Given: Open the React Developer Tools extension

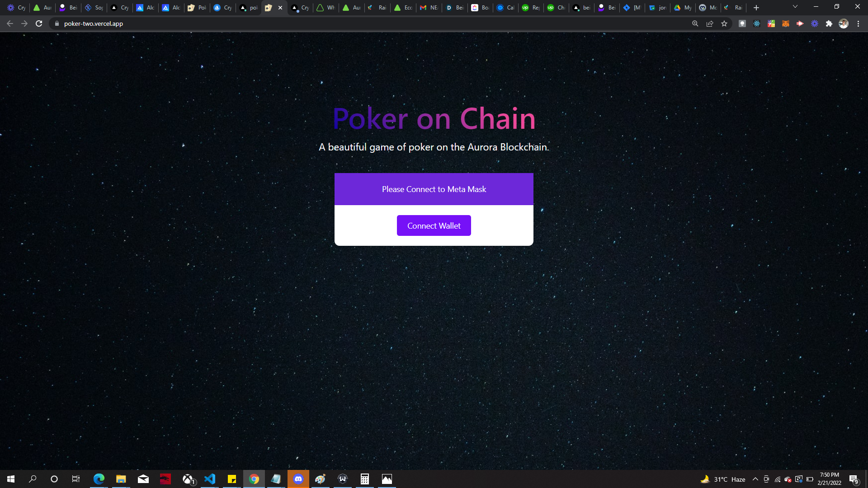Looking at the screenshot, I should pyautogui.click(x=757, y=23).
